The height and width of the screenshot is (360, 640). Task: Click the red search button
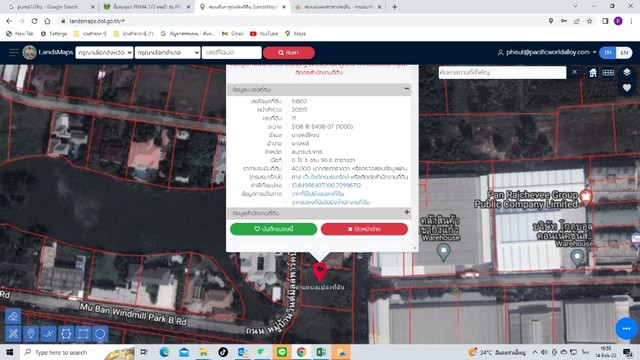[289, 53]
